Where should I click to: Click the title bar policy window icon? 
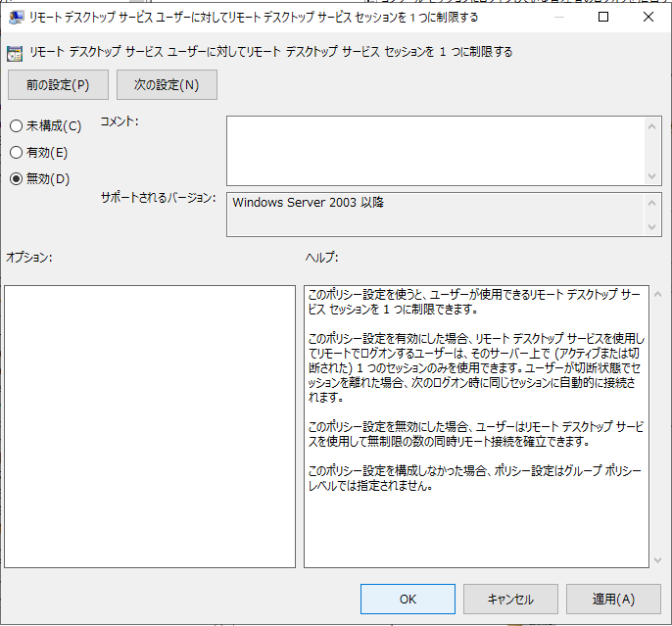coord(17,17)
